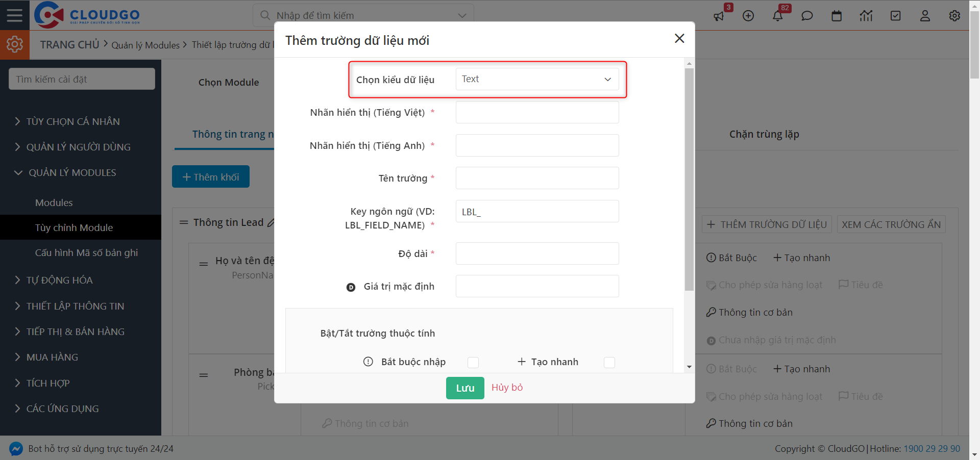Click the Lưu button to save
The height and width of the screenshot is (460, 980).
(x=464, y=388)
